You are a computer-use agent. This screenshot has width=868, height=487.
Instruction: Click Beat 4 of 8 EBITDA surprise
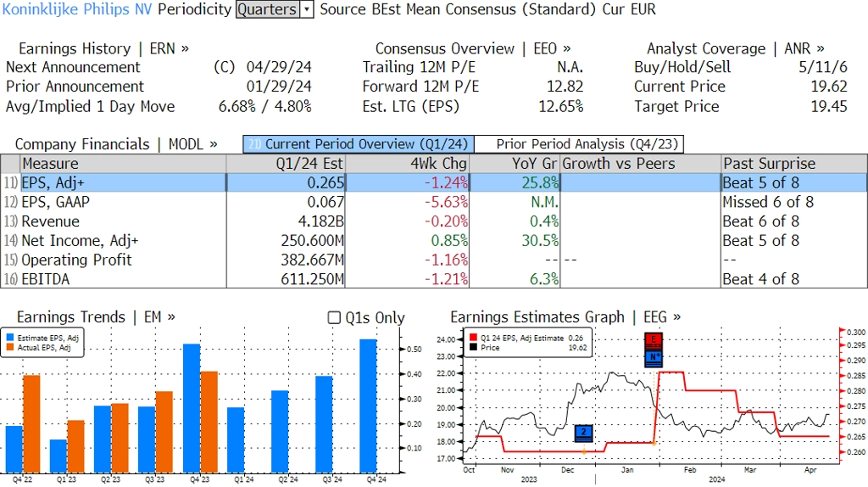tap(761, 279)
